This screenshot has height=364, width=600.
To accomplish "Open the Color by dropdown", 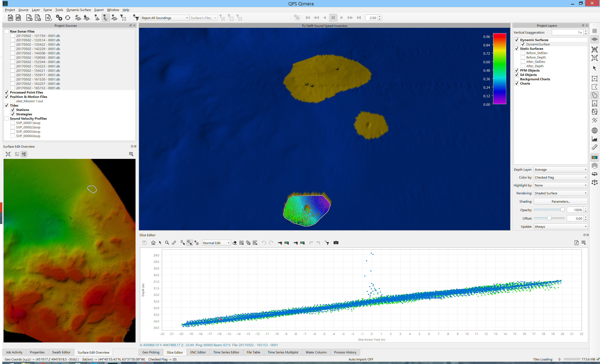I will click(x=561, y=177).
